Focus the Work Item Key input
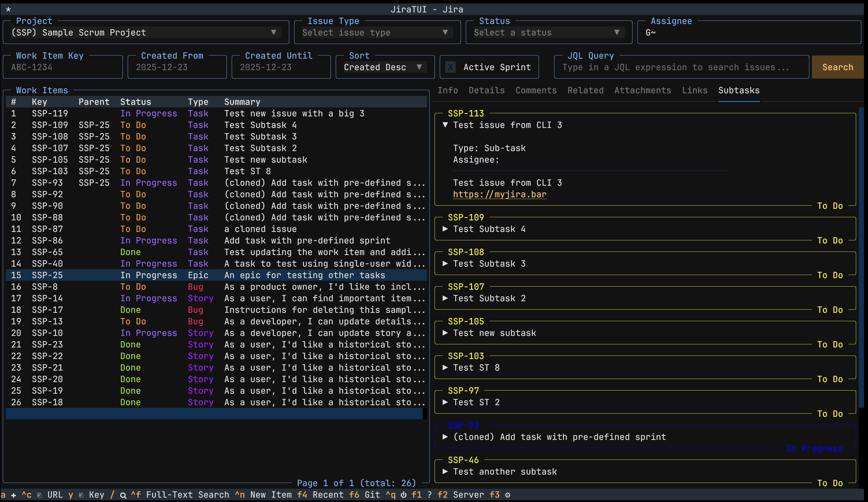868x502 pixels. pyautogui.click(x=63, y=67)
